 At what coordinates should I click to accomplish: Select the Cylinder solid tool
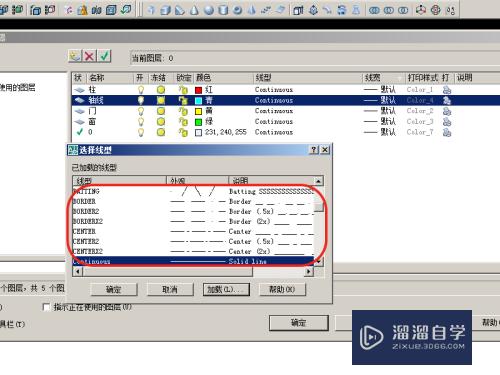223,10
